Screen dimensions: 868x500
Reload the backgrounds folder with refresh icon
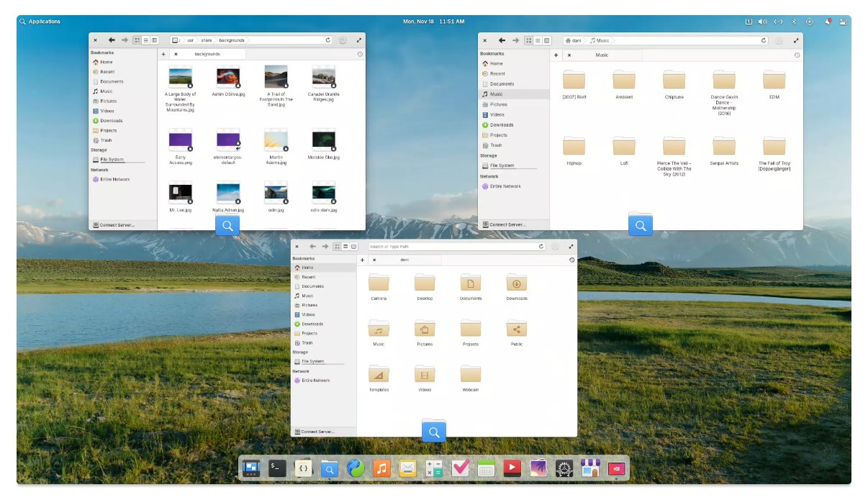[x=328, y=40]
